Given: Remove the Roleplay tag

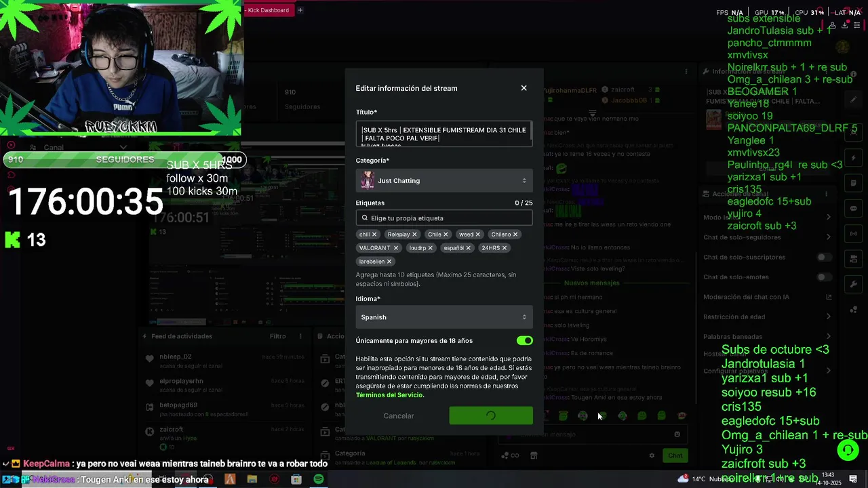Looking at the screenshot, I should click(414, 235).
